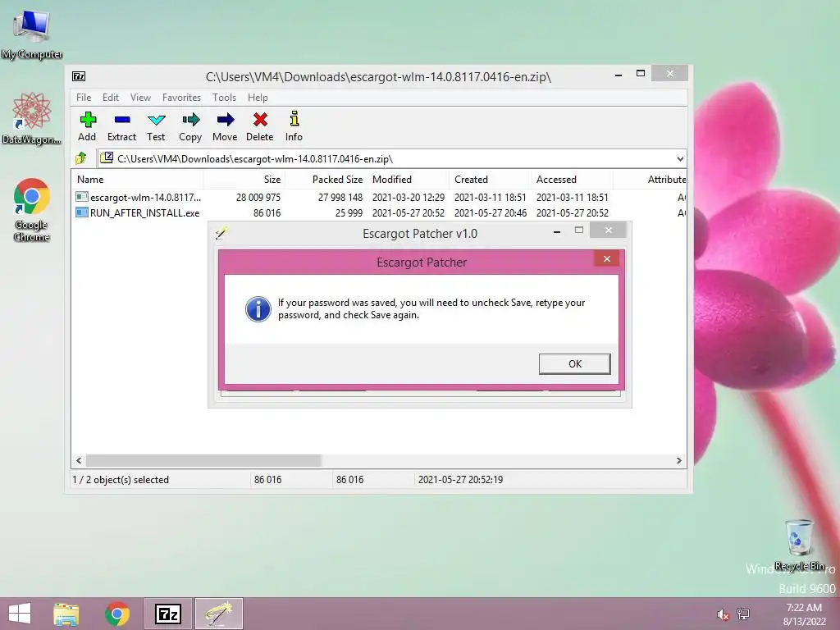840x630 pixels.
Task: Click the archive path address field
Action: (x=391, y=158)
